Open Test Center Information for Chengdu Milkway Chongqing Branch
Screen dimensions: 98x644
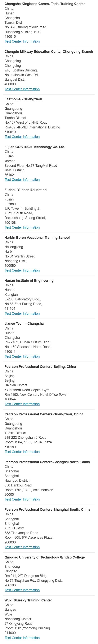click(22, 89)
